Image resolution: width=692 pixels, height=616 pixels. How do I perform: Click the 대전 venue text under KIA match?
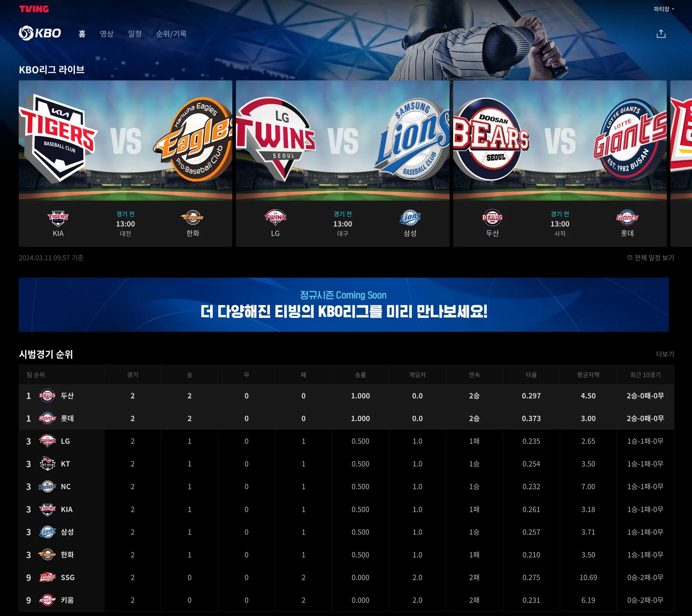click(125, 234)
